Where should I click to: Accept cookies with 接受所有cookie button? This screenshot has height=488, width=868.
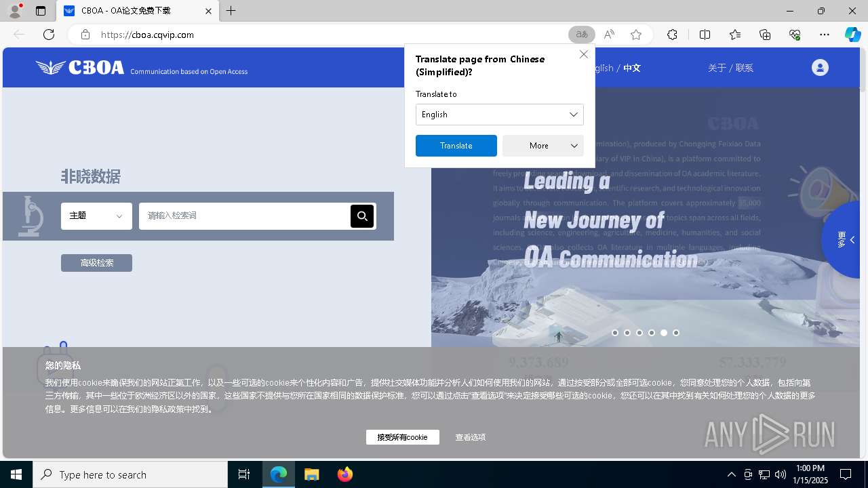(403, 437)
